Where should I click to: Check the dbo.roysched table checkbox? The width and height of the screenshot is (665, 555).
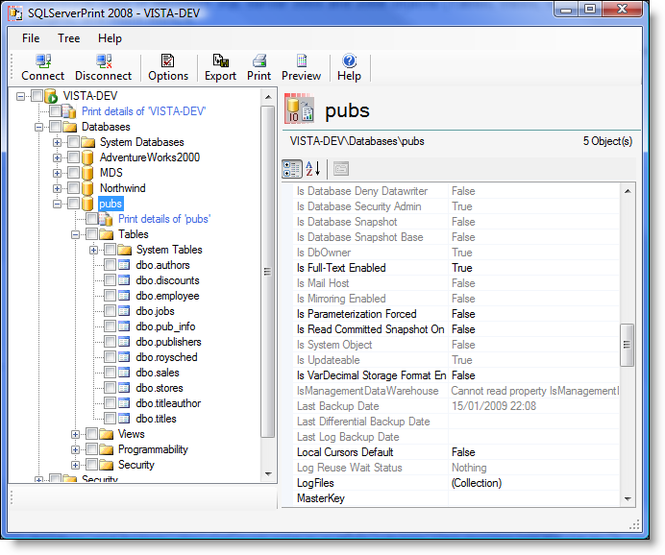point(110,357)
